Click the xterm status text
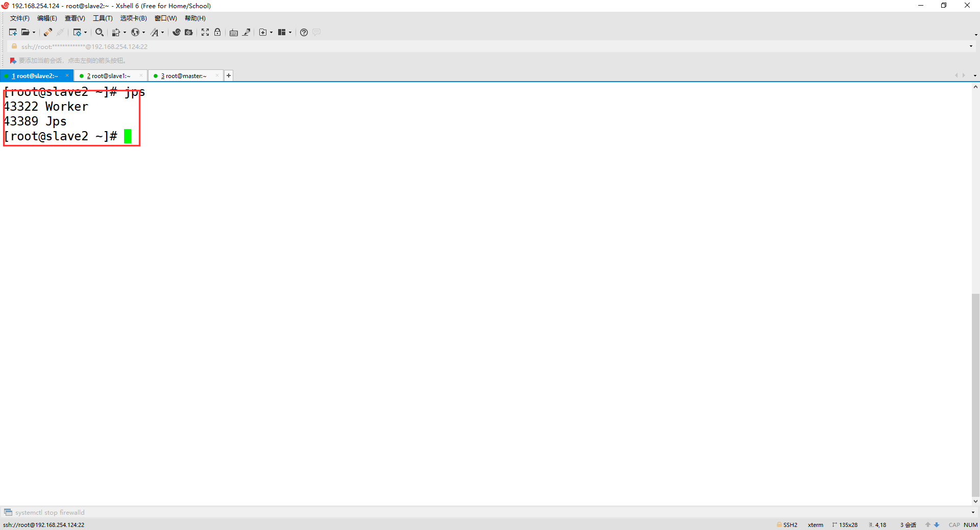980x530 pixels. [x=816, y=524]
